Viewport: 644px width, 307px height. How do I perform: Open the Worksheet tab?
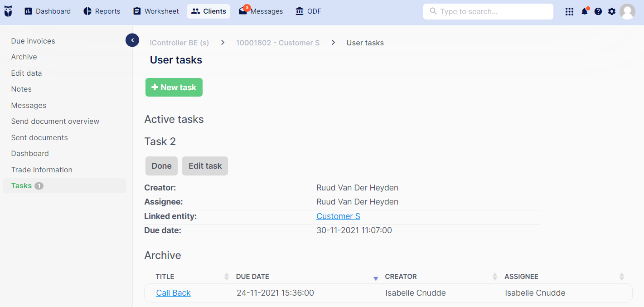[156, 11]
